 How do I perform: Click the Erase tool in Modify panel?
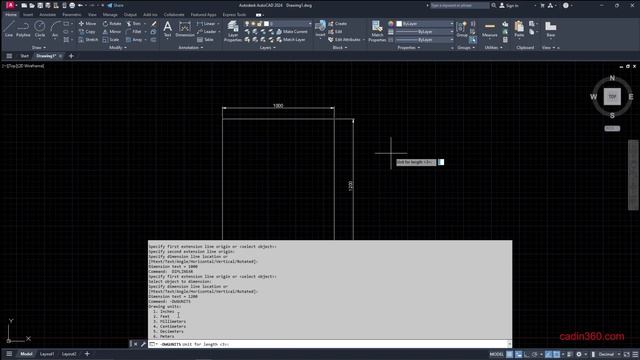coord(154,24)
